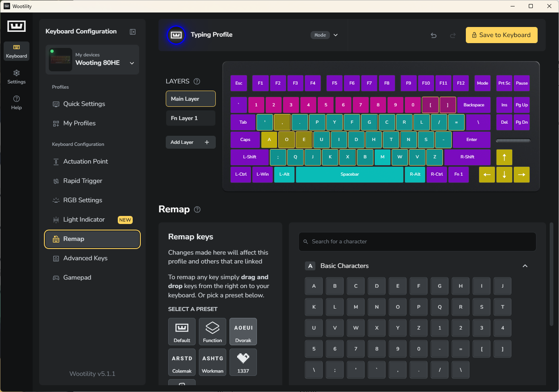Viewport: 559px width, 392px height.
Task: Open RGB Settings
Action: (x=92, y=200)
